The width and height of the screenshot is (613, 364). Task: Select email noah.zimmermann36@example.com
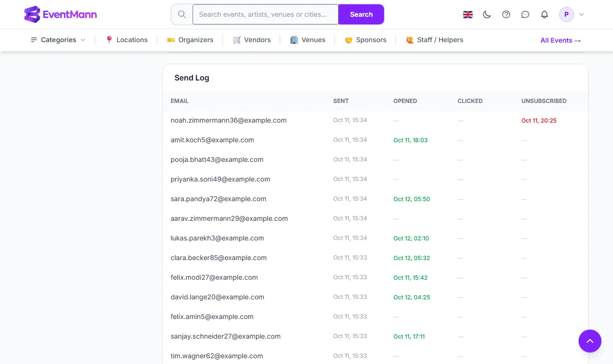click(228, 120)
